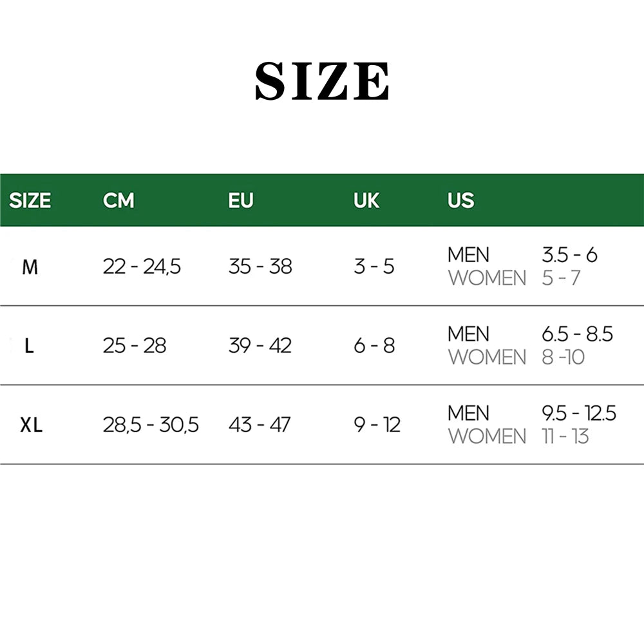The width and height of the screenshot is (644, 644).
Task: Click the US column header
Action: click(460, 200)
